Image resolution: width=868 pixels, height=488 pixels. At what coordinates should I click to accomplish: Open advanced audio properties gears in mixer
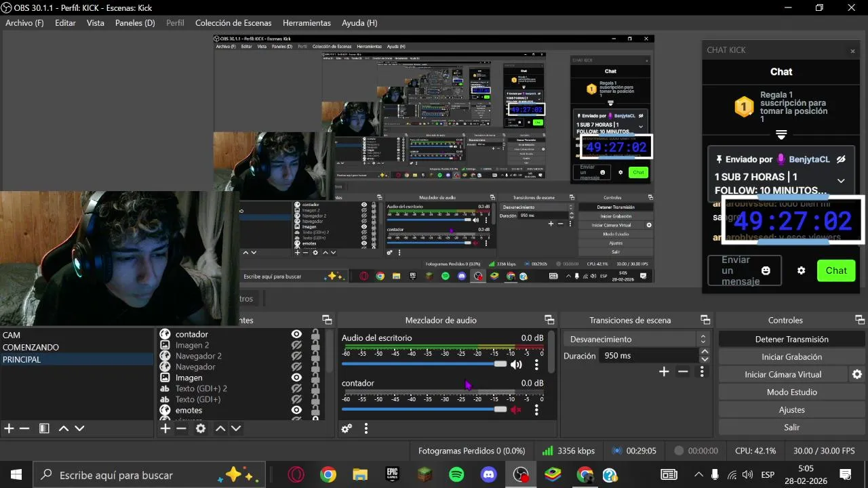[347, 428]
